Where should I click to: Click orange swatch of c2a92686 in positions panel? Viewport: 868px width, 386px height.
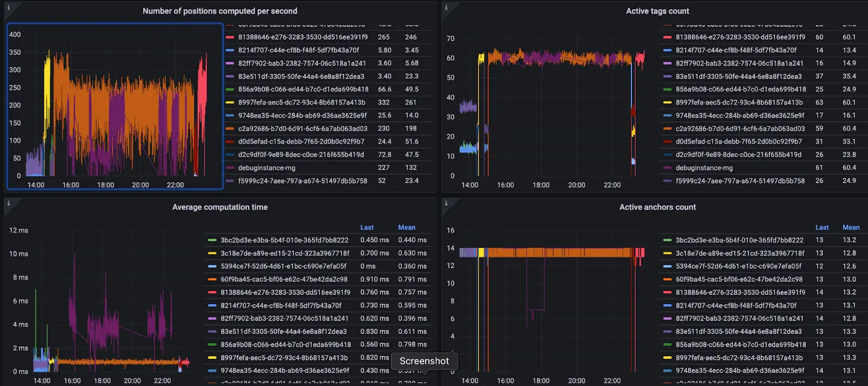click(x=229, y=128)
